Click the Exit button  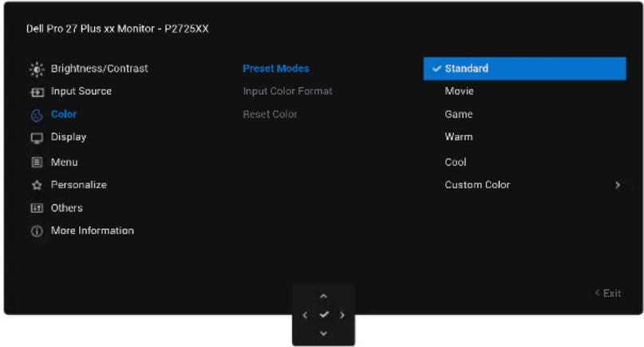[x=608, y=294]
